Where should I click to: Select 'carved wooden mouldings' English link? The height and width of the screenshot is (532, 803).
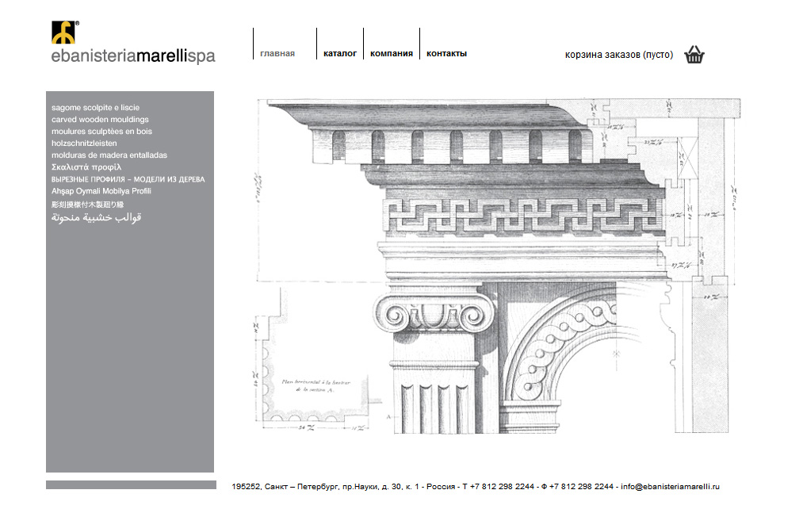(100, 119)
